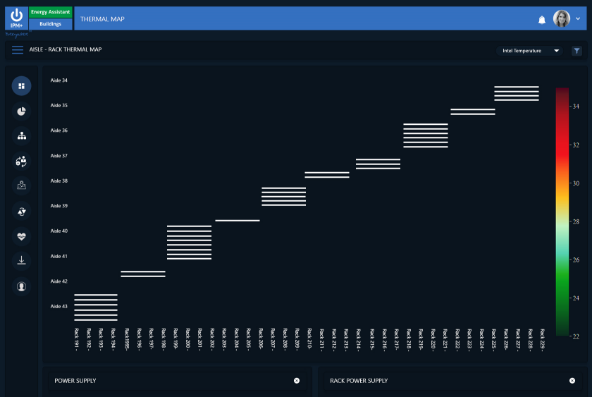Open the hierarchy tree sidebar icon
Viewport: 592px width, 397px height.
(22, 136)
